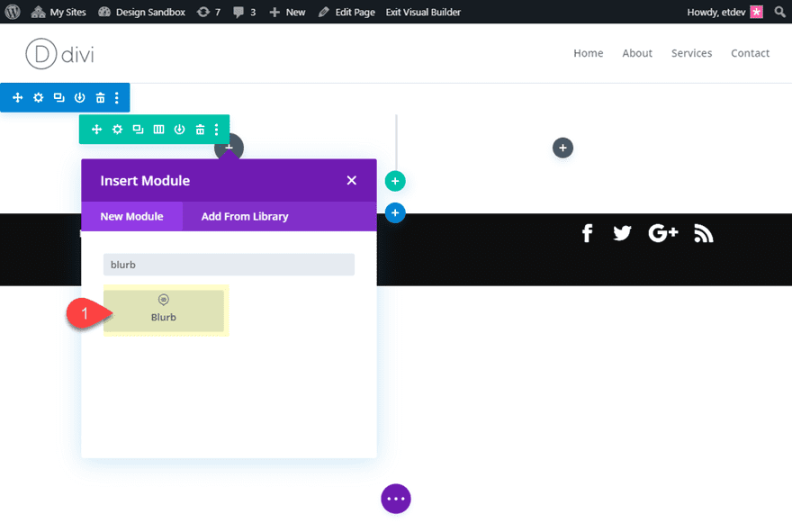
Task: Click the teal plus button to add a row
Action: click(395, 180)
